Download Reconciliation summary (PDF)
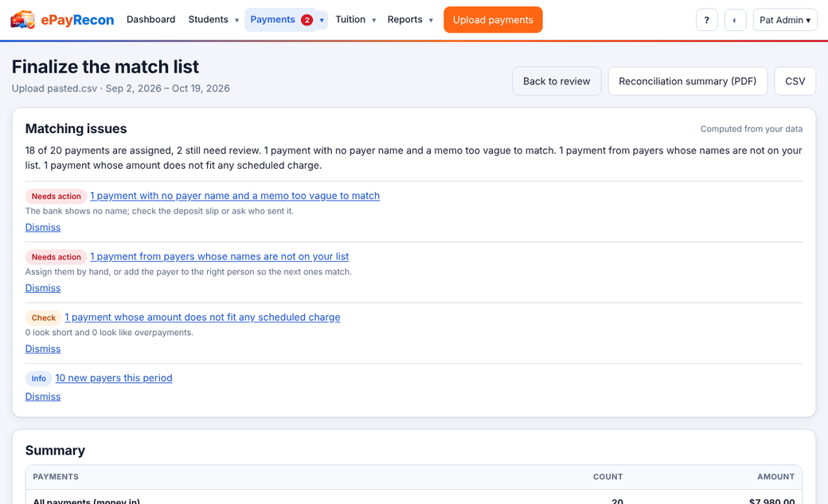Screen dimensions: 828x504 click(x=688, y=81)
